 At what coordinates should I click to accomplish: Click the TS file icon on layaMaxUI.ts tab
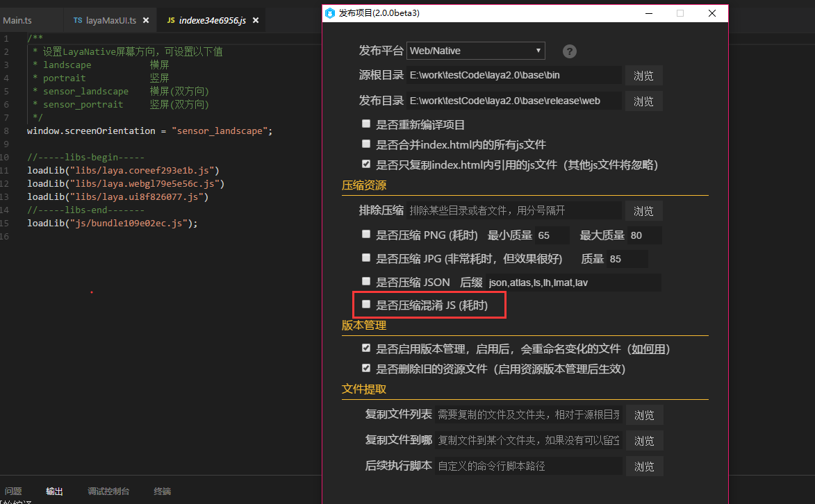click(x=77, y=20)
